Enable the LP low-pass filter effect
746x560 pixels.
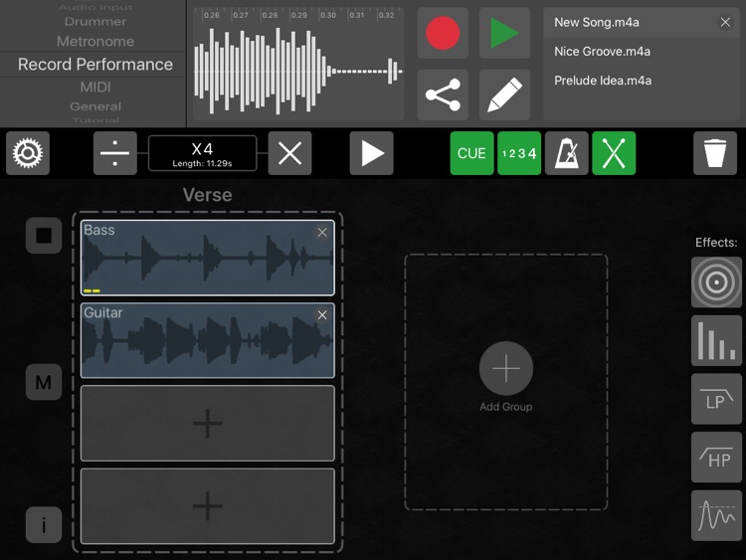point(716,399)
